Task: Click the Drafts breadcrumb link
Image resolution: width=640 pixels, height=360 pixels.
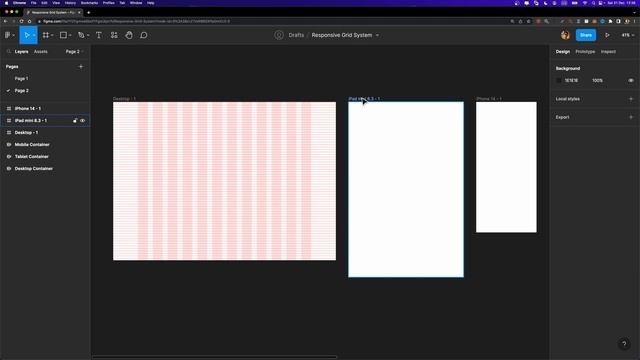Action: coord(296,35)
